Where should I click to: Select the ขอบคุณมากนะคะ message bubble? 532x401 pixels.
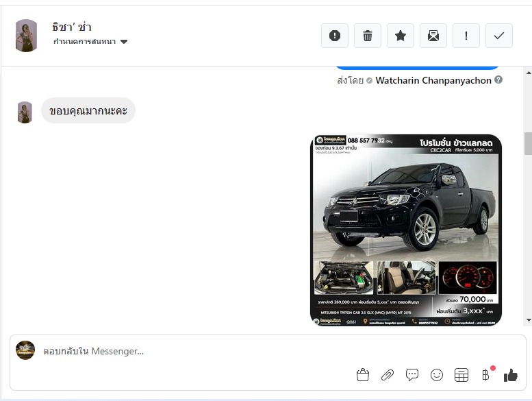coord(88,110)
